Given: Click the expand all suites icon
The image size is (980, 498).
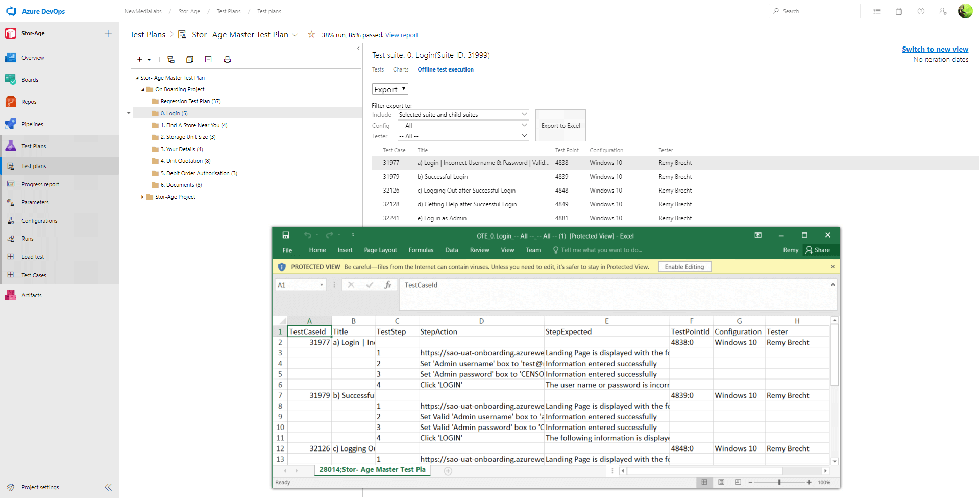Looking at the screenshot, I should pos(190,60).
